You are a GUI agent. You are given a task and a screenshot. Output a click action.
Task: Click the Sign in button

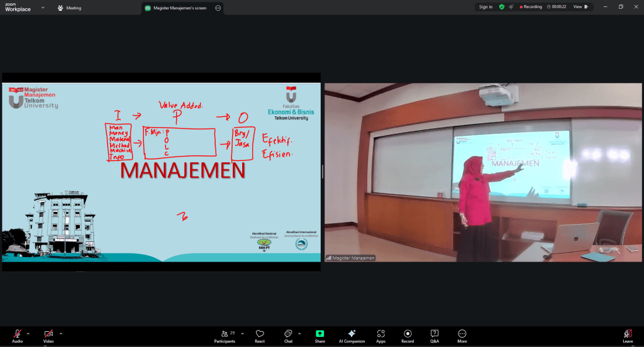tap(486, 7)
